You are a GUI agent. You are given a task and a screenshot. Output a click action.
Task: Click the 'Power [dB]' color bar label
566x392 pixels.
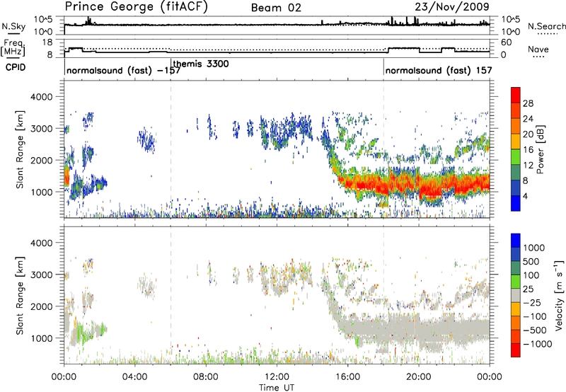point(540,149)
